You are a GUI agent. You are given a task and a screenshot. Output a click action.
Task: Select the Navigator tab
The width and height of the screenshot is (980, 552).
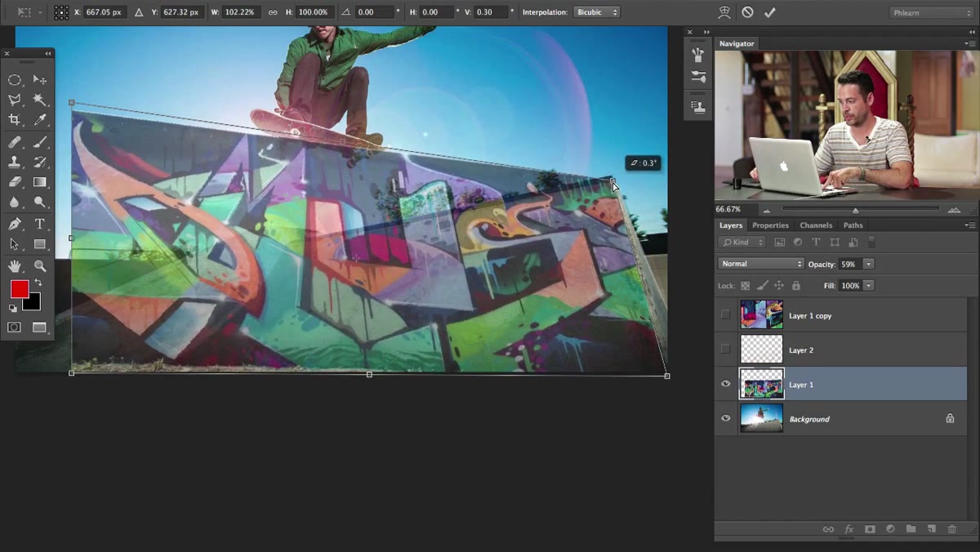click(737, 43)
